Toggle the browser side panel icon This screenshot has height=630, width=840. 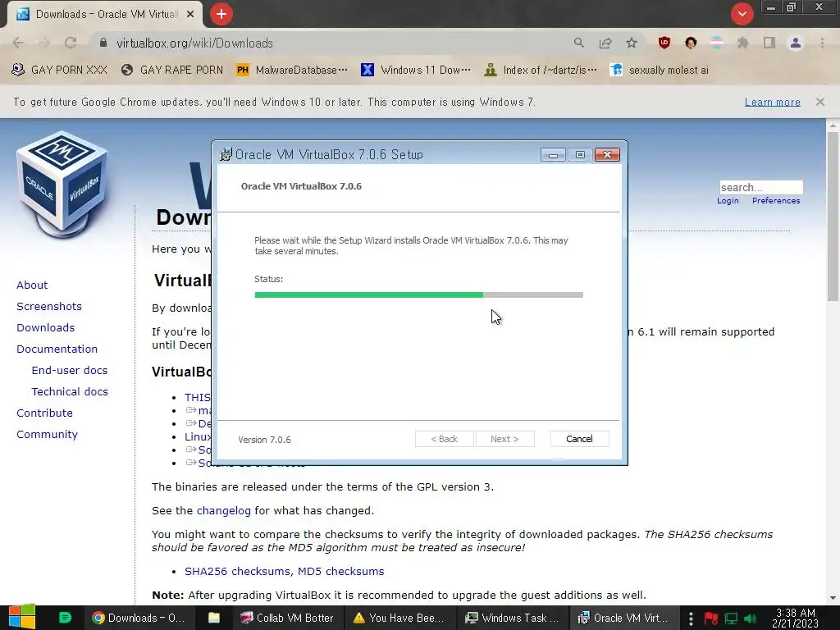click(x=769, y=43)
